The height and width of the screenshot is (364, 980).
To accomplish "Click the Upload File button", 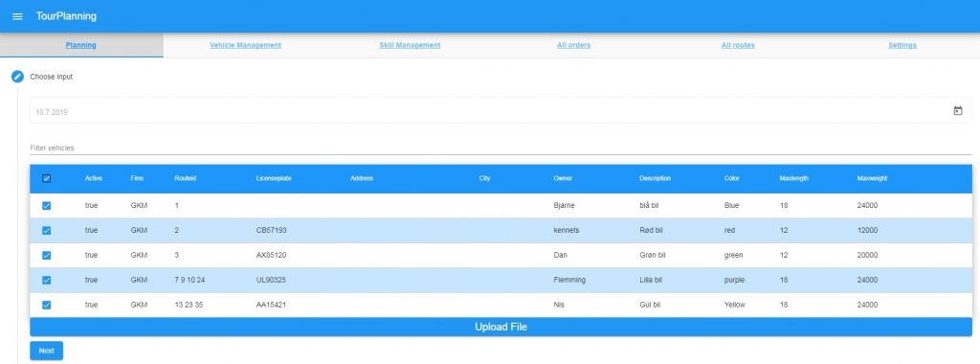I will point(501,327).
